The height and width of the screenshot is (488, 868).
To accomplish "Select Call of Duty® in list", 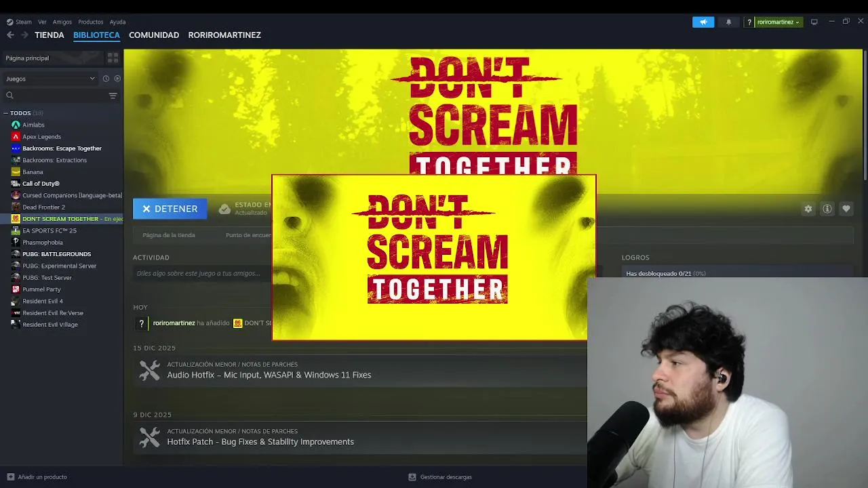I will (x=41, y=184).
